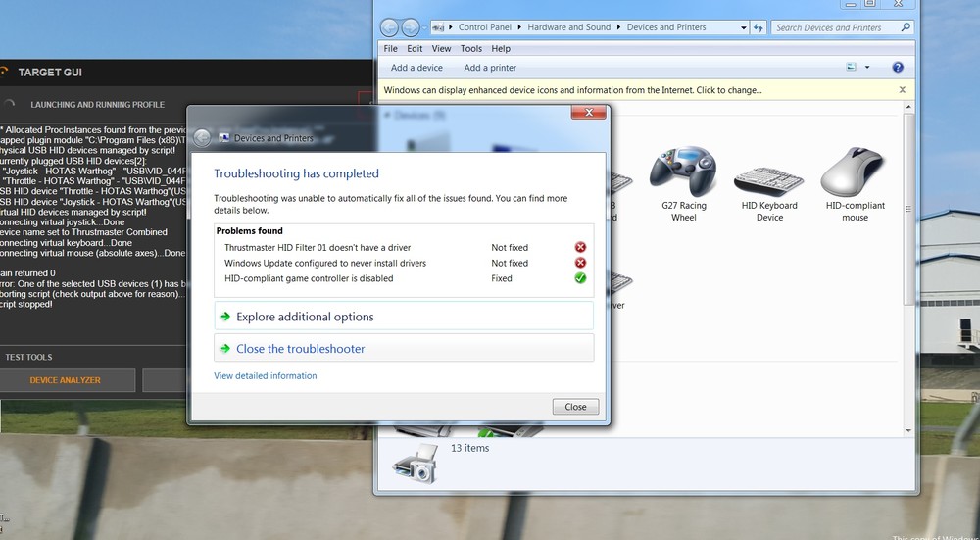This screenshot has width=980, height=540.
Task: Open the Help menu
Action: click(x=501, y=49)
